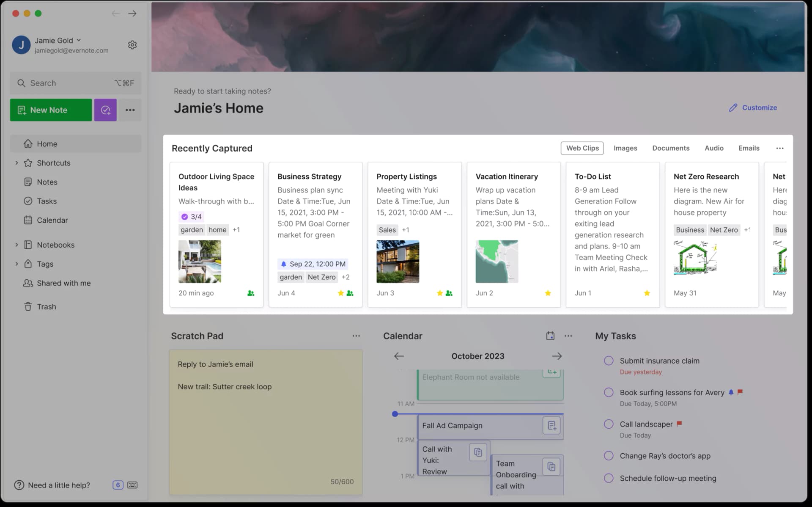Check off the Call landscaper task

pyautogui.click(x=609, y=424)
